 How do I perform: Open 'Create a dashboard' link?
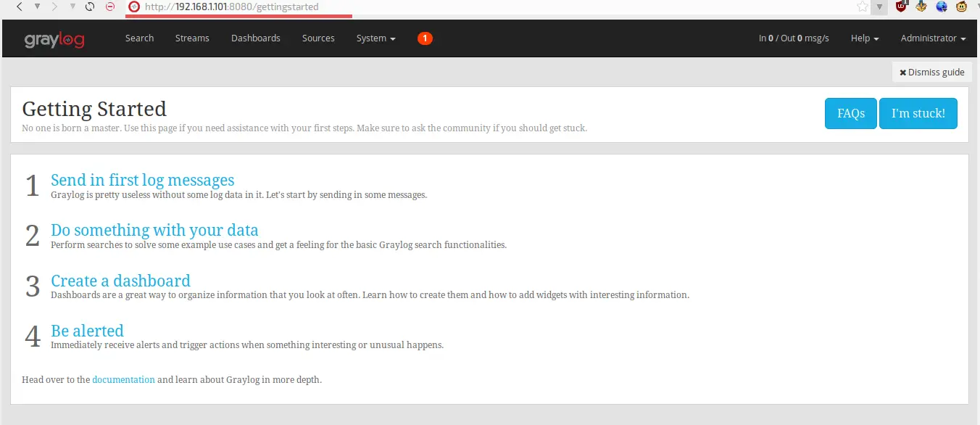[120, 281]
